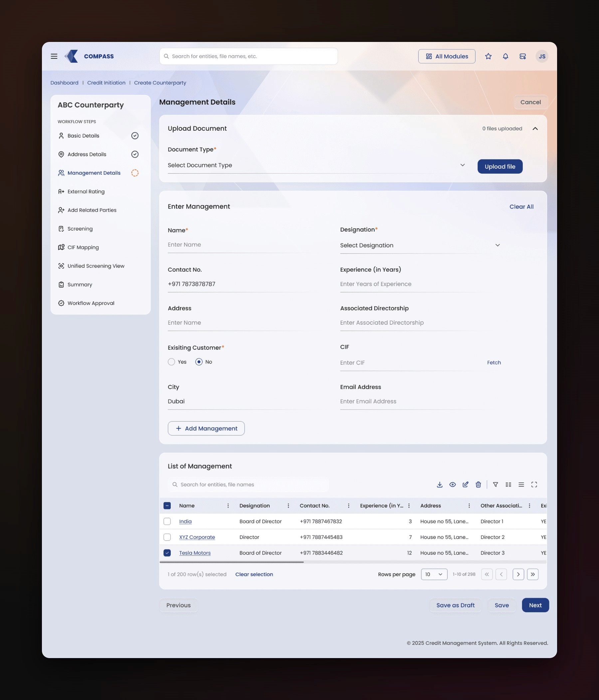Click Fetch next to CIF field
This screenshot has height=700, width=599.
(x=494, y=362)
